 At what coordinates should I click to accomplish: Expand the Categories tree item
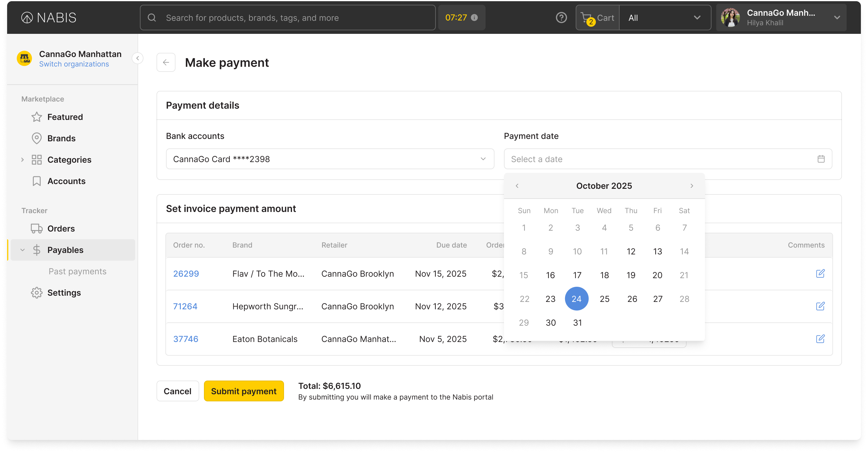coord(22,159)
